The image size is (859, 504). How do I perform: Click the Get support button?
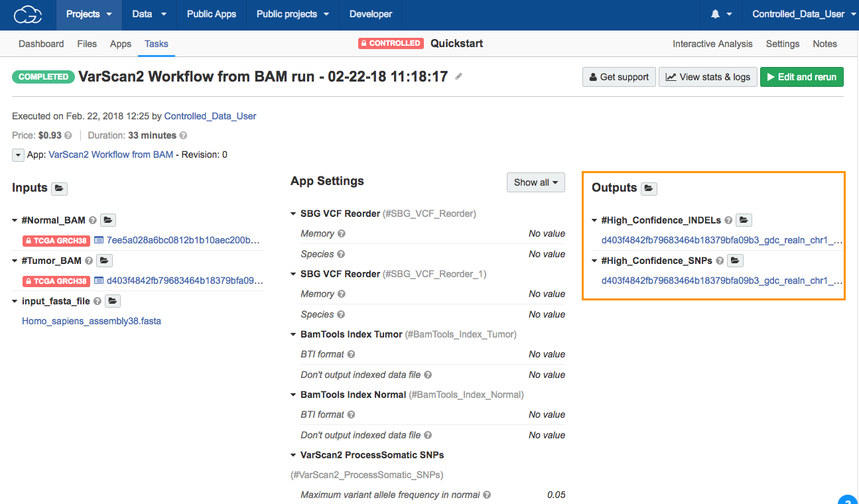(619, 77)
